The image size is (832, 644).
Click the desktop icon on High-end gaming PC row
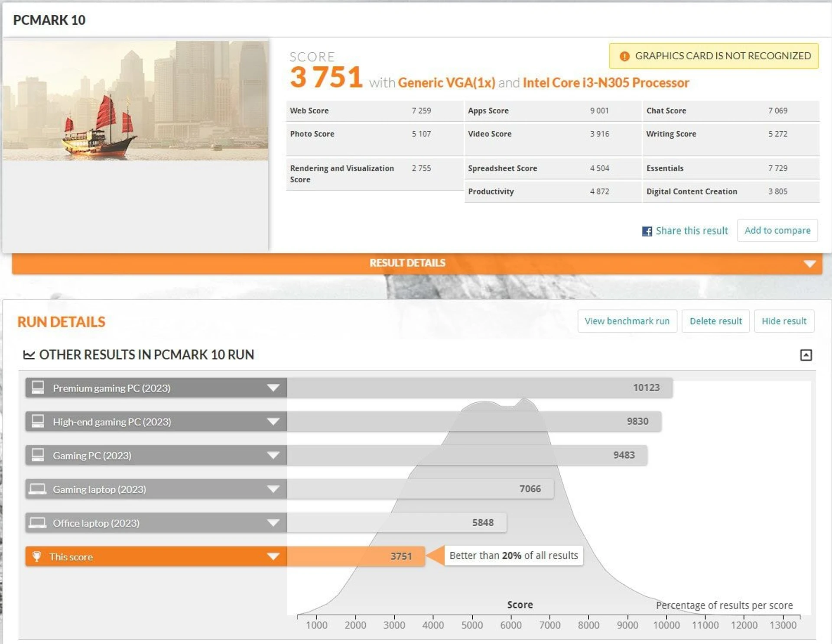pos(38,421)
